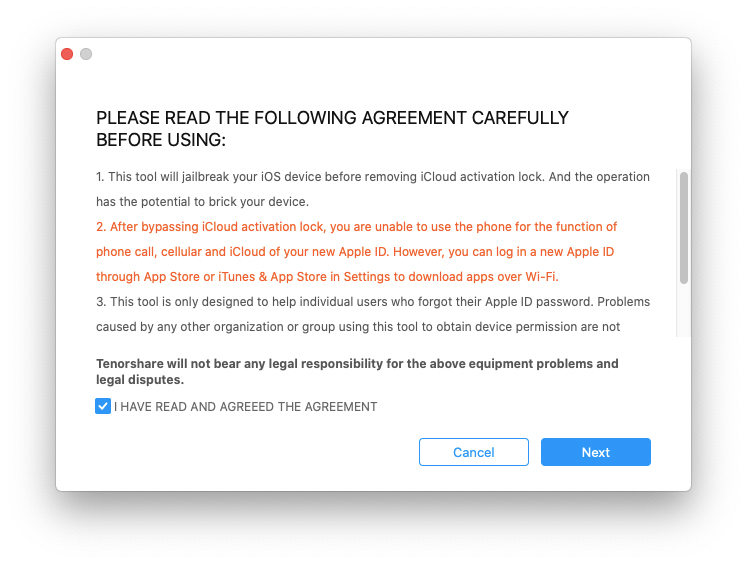Click the Next button
Viewport: 747px width, 565px height.
tap(596, 452)
